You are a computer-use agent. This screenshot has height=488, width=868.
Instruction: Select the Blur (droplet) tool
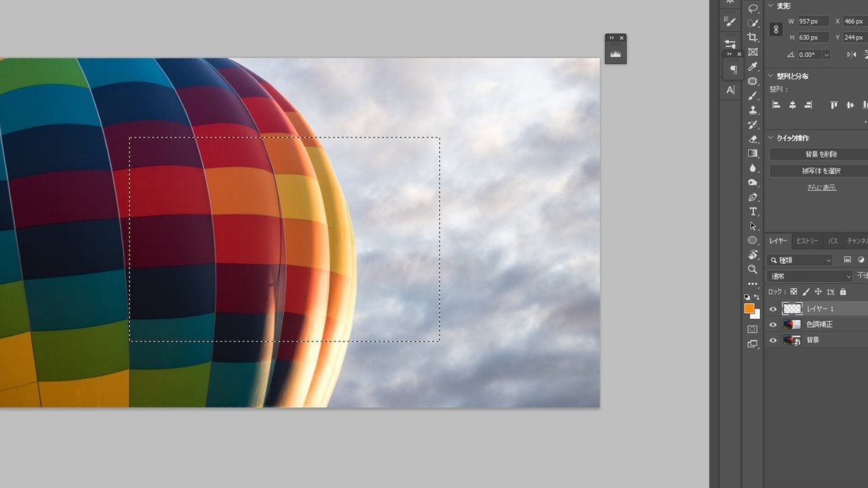pyautogui.click(x=753, y=168)
